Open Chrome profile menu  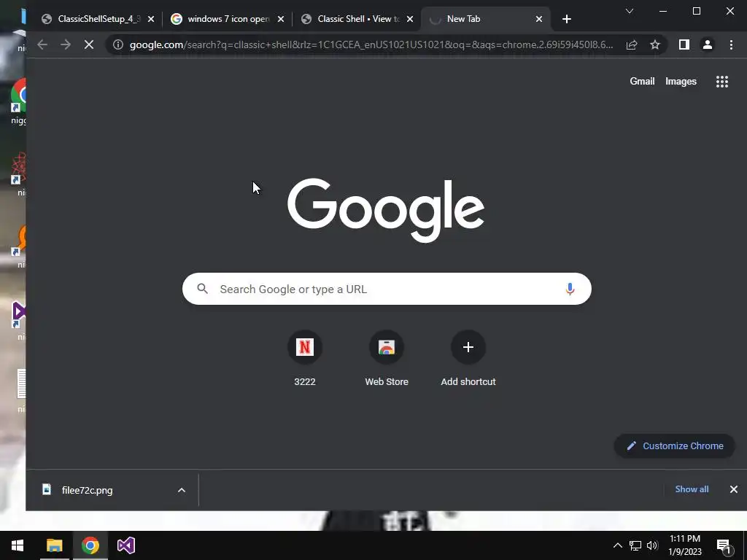[x=708, y=44]
